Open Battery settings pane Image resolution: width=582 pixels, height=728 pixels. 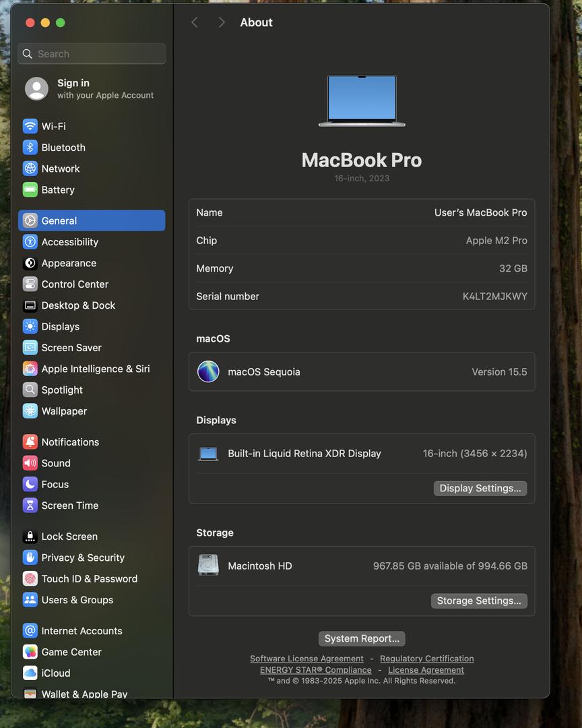[58, 190]
